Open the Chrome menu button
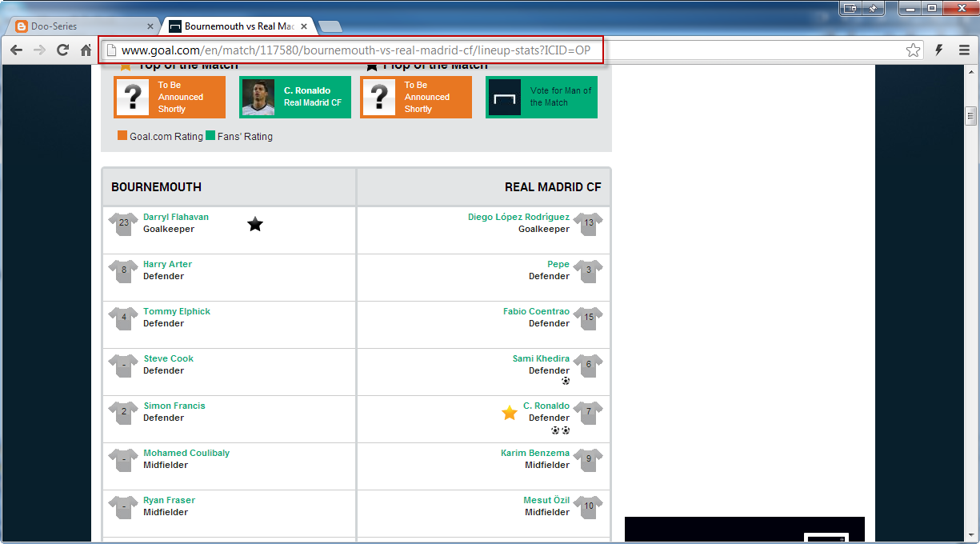The width and height of the screenshot is (980, 544). [x=965, y=50]
